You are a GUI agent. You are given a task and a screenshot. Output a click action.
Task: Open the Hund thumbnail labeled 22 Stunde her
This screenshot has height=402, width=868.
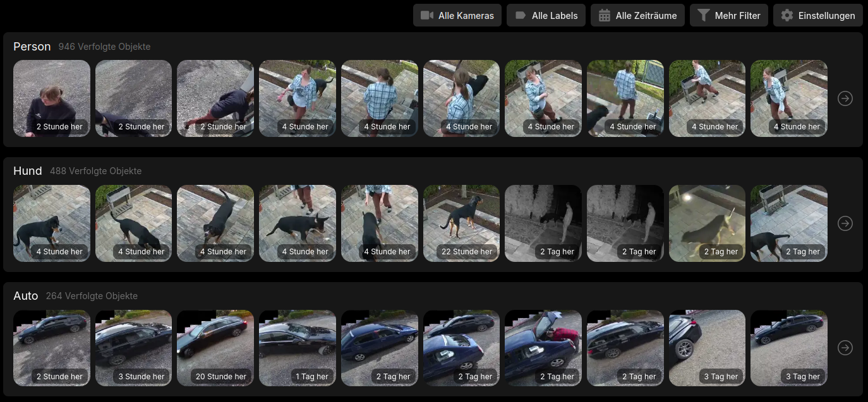tap(461, 223)
